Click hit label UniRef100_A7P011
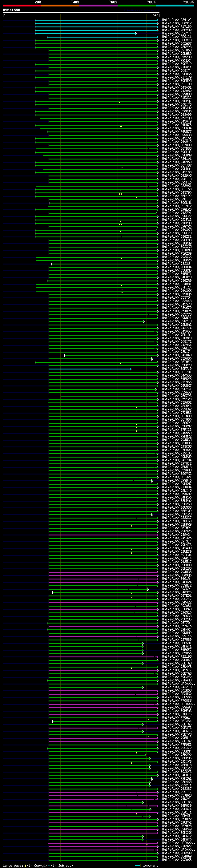The width and height of the screenshot is (197, 868). [177, 67]
